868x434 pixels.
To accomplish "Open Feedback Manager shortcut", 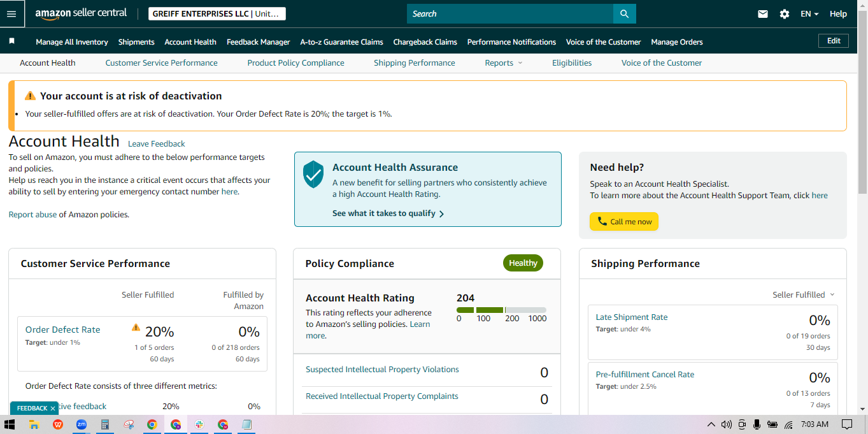I will [x=259, y=42].
